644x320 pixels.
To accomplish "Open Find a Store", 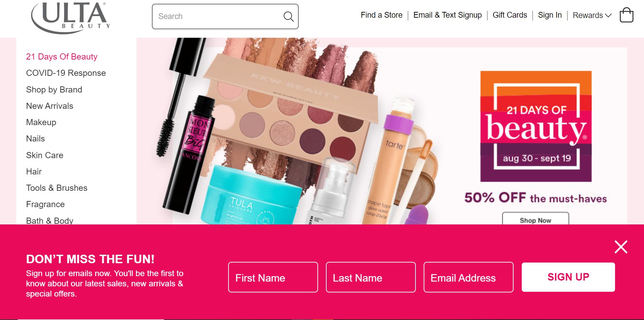I will (381, 15).
